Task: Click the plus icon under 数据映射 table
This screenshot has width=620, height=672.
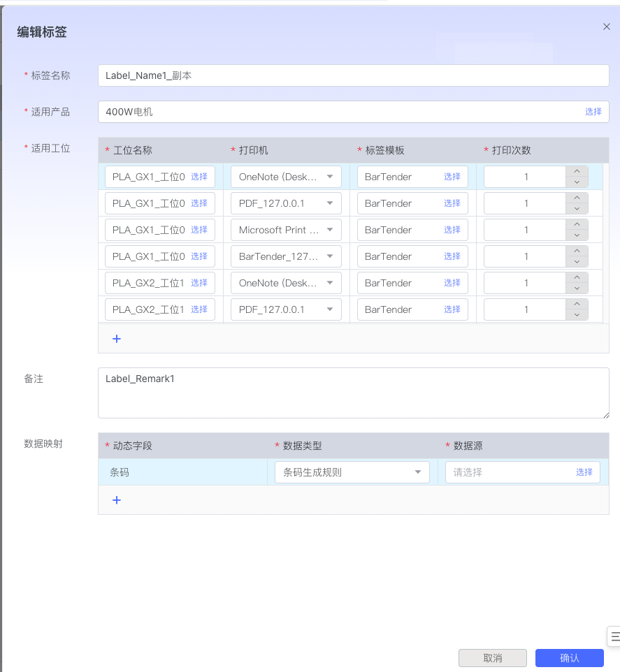Action: coord(117,500)
